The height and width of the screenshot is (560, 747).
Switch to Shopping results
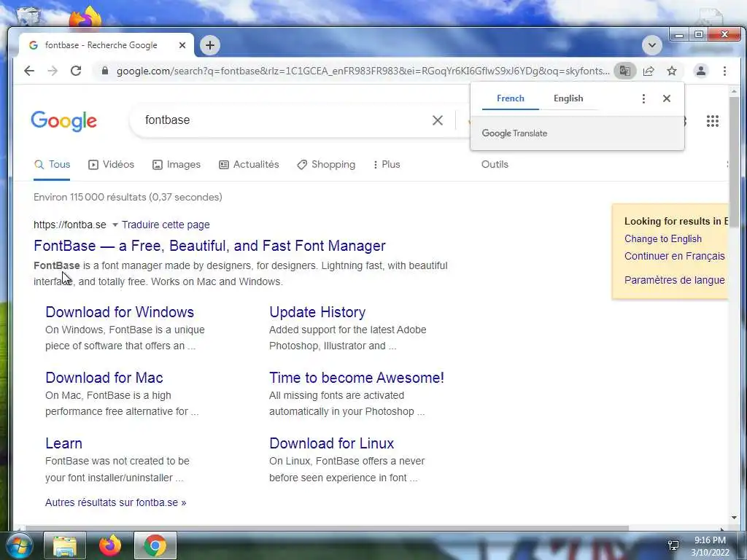tap(326, 165)
